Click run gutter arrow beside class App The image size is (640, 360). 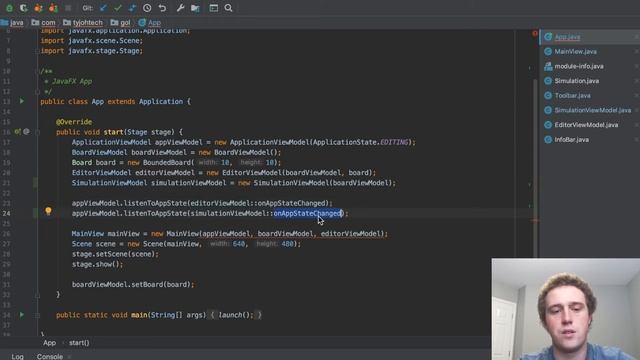point(22,101)
